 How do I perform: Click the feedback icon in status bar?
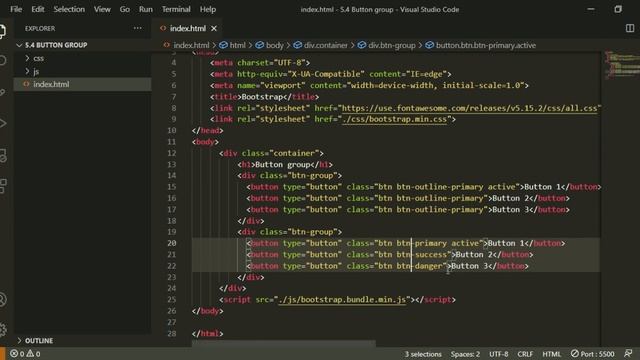pos(628,353)
